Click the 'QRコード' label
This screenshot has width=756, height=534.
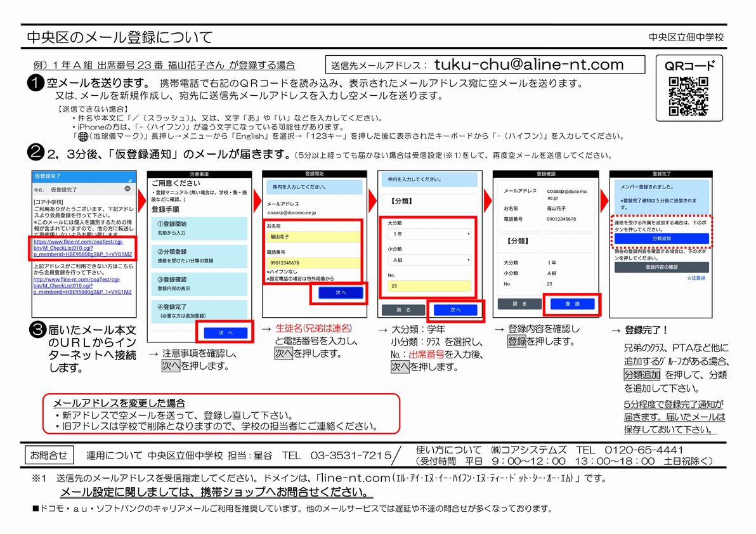[x=689, y=66]
